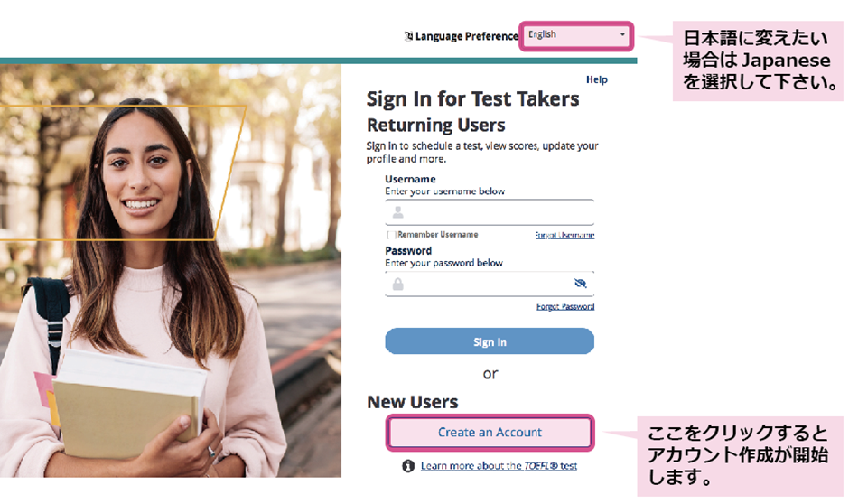Click the Create an Account button
The width and height of the screenshot is (849, 504).
pyautogui.click(x=490, y=433)
